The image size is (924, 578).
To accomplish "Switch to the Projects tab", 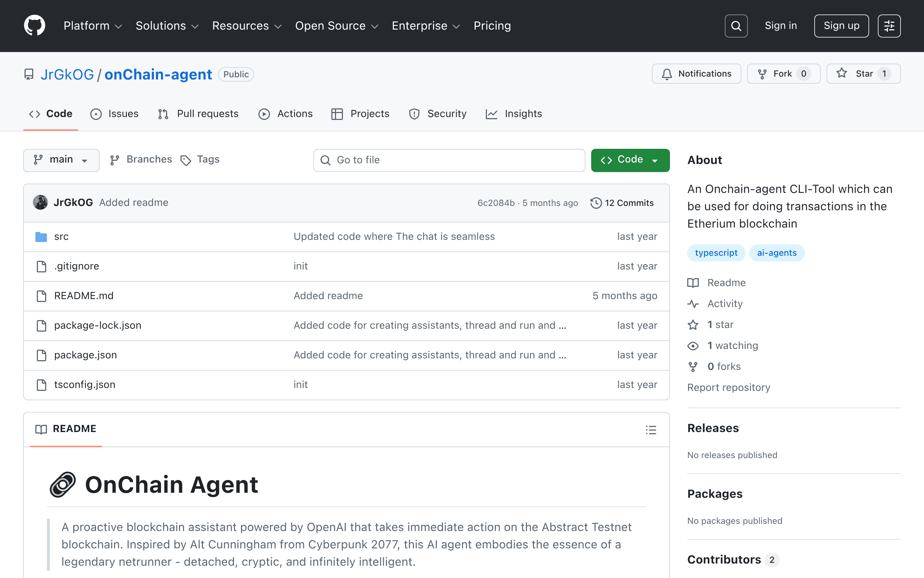I will pos(361,114).
